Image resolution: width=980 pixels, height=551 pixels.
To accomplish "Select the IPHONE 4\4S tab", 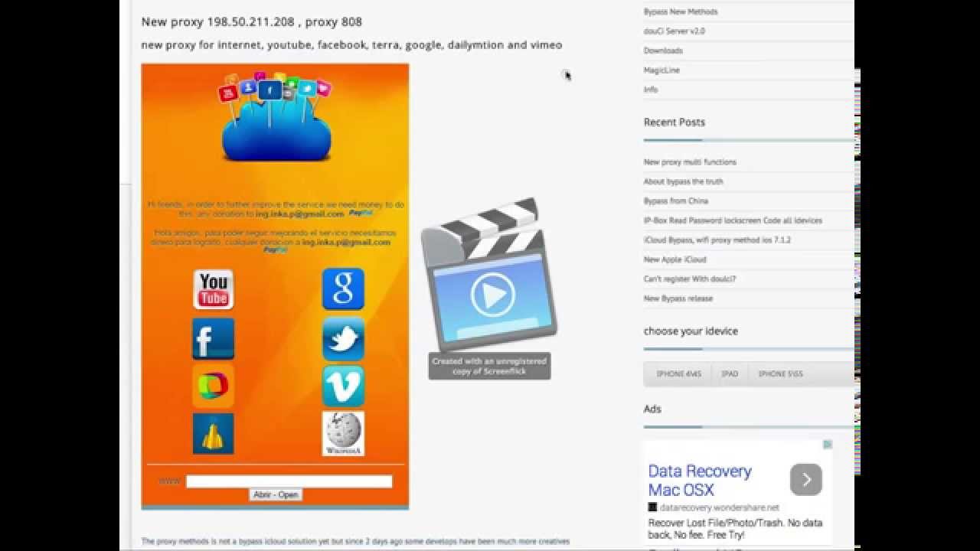I will coord(678,374).
